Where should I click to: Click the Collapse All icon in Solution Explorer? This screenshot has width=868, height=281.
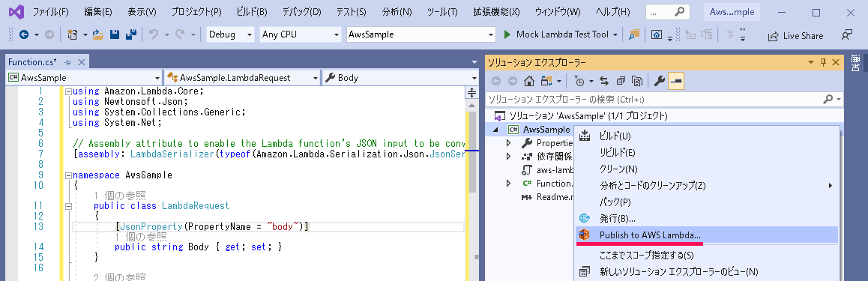(x=621, y=82)
